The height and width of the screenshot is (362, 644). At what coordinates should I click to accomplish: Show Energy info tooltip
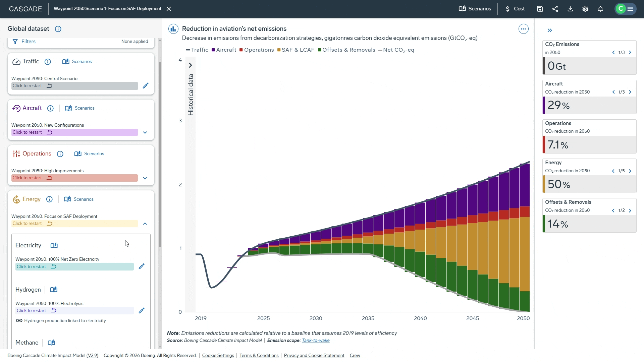pos(49,199)
